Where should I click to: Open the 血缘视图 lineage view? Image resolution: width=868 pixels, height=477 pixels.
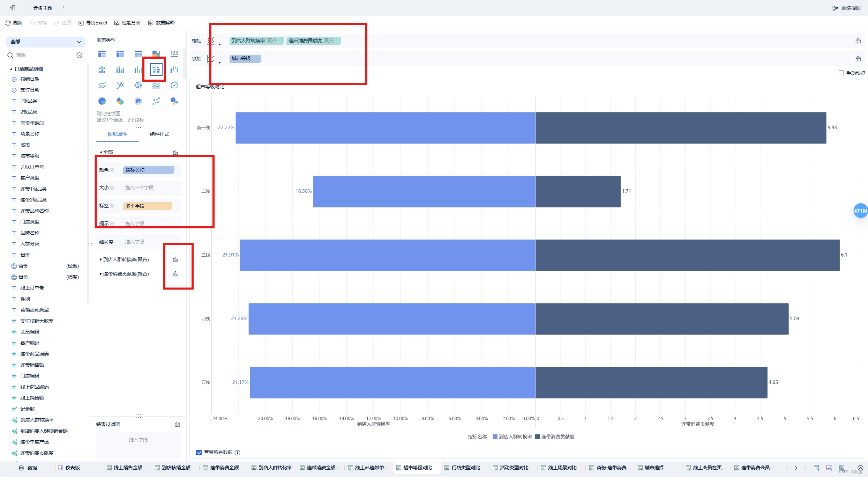(x=847, y=8)
